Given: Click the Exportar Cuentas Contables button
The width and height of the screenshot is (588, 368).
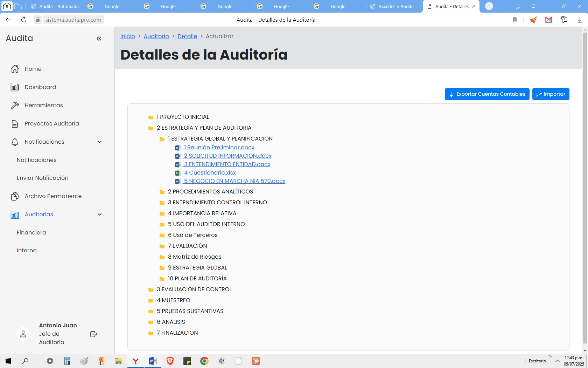Looking at the screenshot, I should coord(487,94).
